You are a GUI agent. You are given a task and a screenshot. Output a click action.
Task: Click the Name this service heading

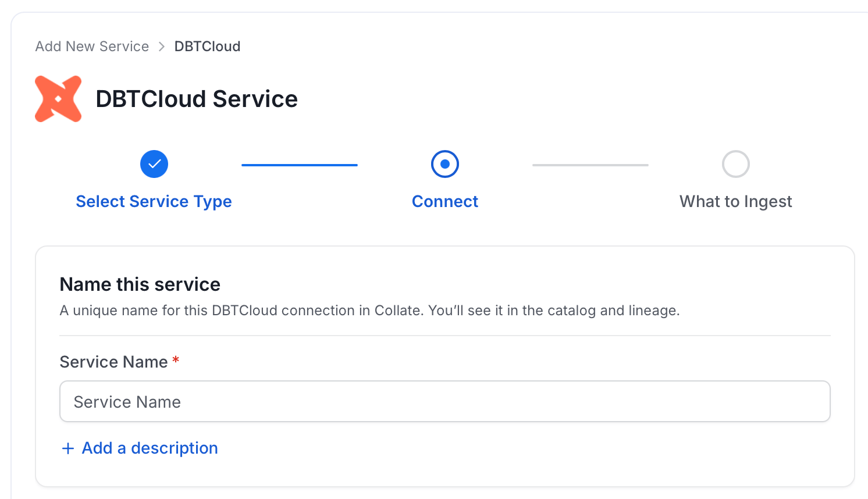click(x=140, y=284)
